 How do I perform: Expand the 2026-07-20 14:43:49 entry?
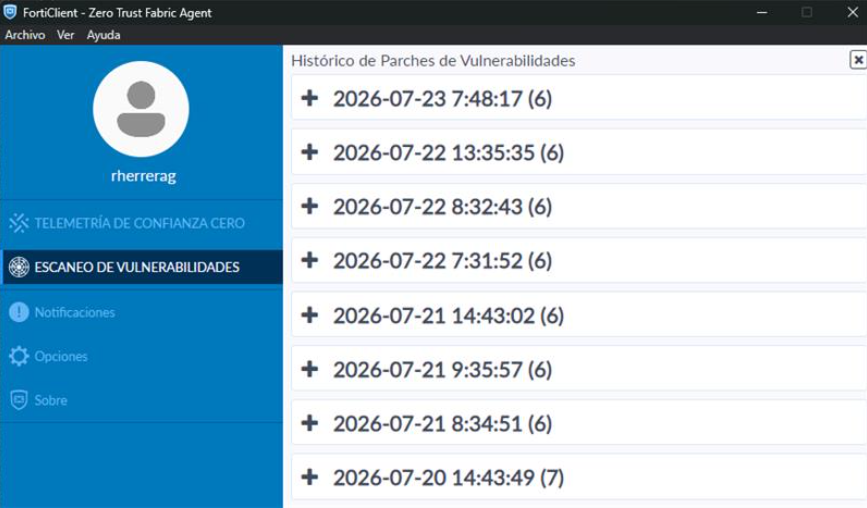coord(310,476)
